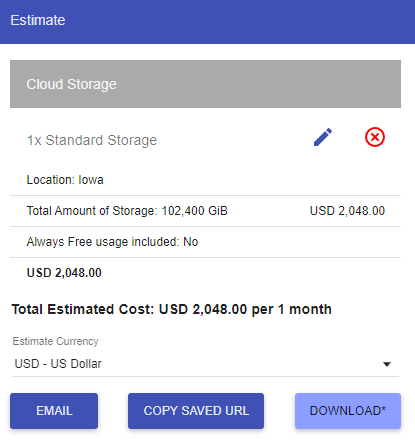The height and width of the screenshot is (448, 415).
Task: Click Always Free usage included: No row
Action: [x=205, y=242]
